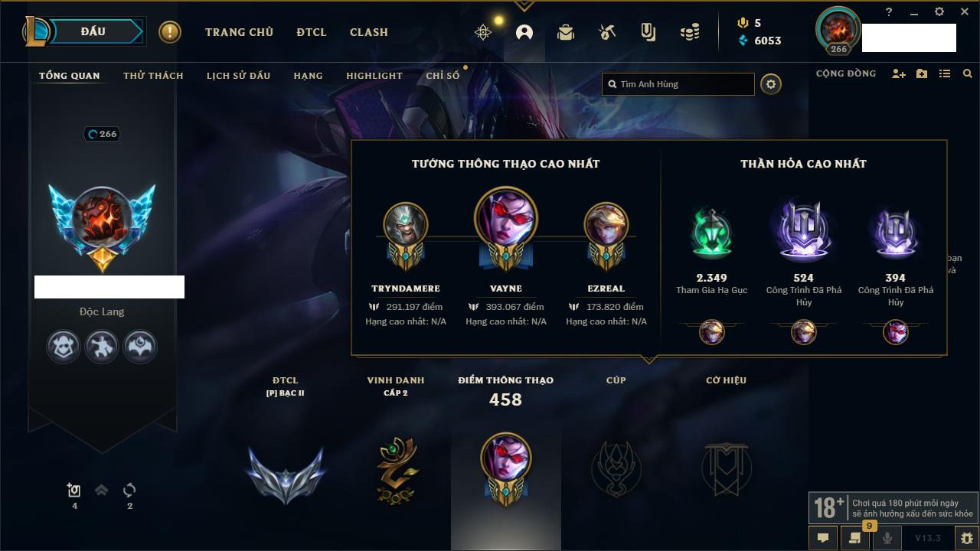980x551 pixels.
Task: Click the yellow alert exclamation icon
Action: tap(170, 32)
